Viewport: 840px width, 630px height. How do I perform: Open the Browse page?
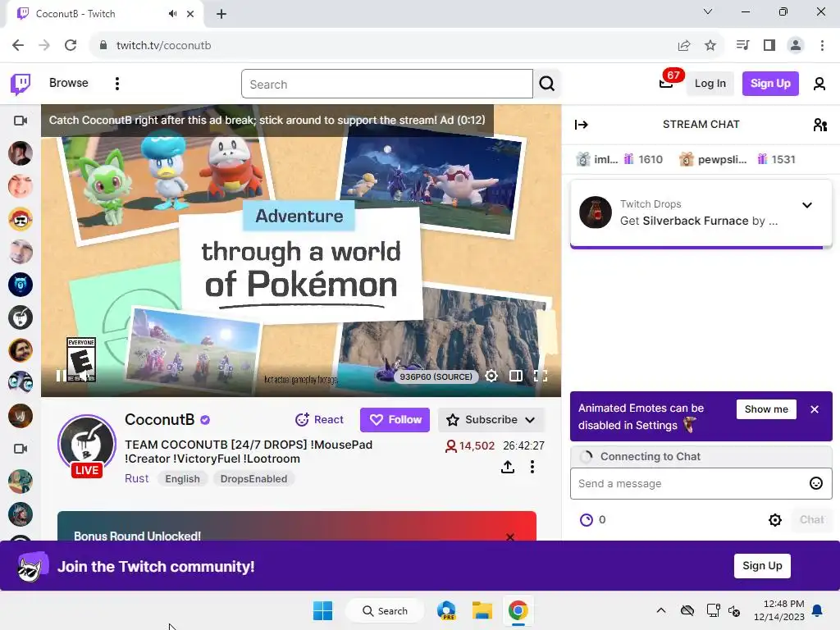click(69, 83)
